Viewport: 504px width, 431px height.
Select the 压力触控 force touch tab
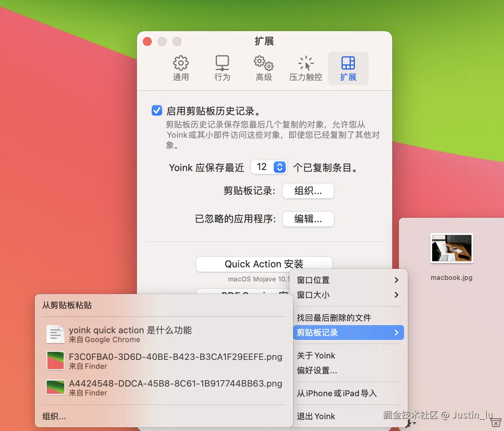(306, 69)
